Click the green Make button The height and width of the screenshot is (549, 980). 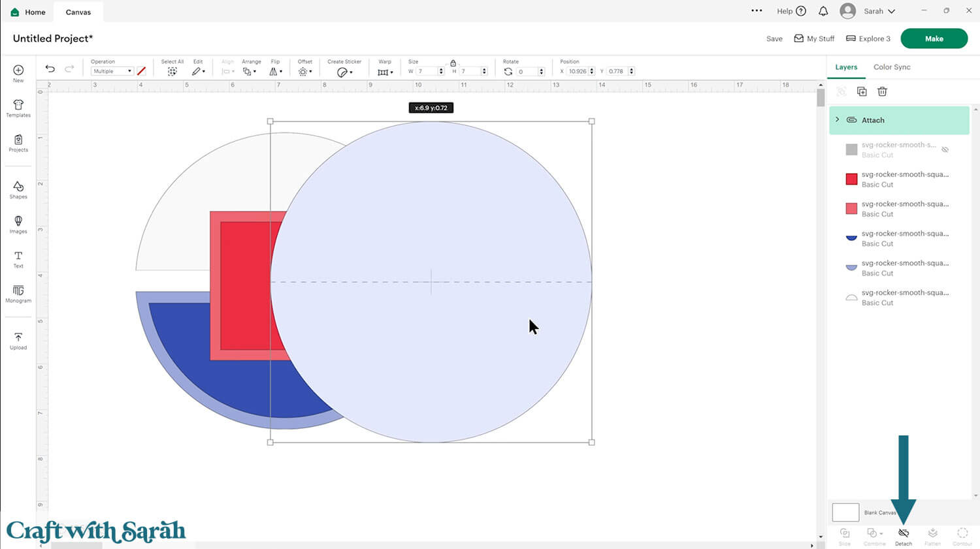coord(934,39)
